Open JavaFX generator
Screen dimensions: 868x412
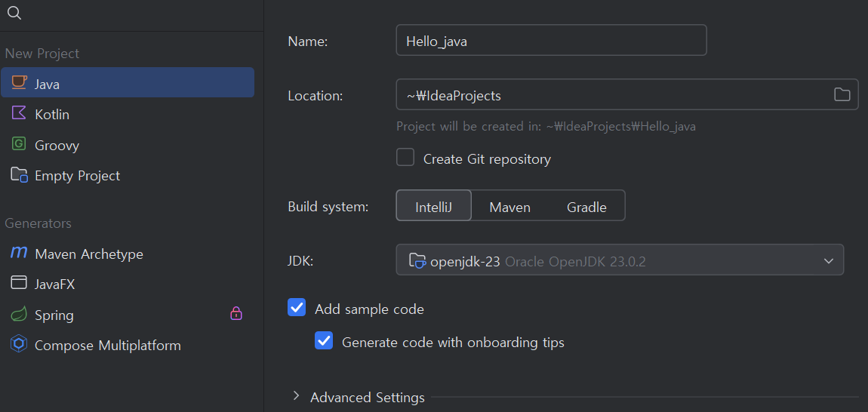coord(128,284)
